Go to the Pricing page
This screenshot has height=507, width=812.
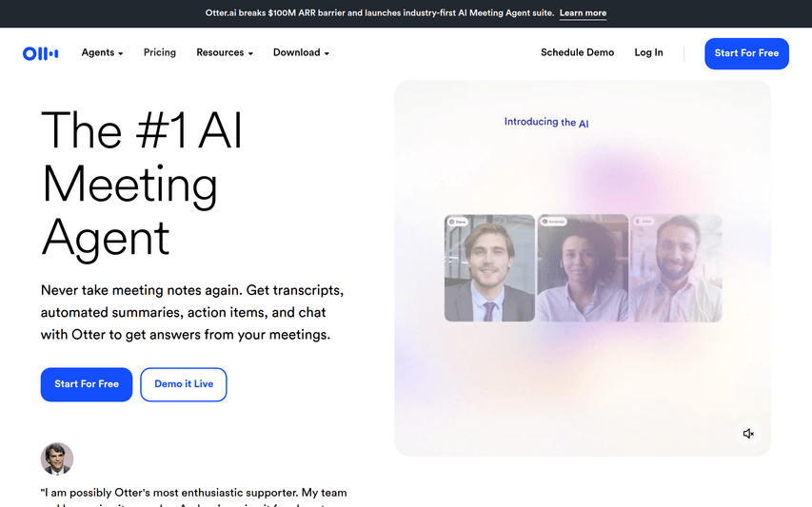[x=160, y=53]
